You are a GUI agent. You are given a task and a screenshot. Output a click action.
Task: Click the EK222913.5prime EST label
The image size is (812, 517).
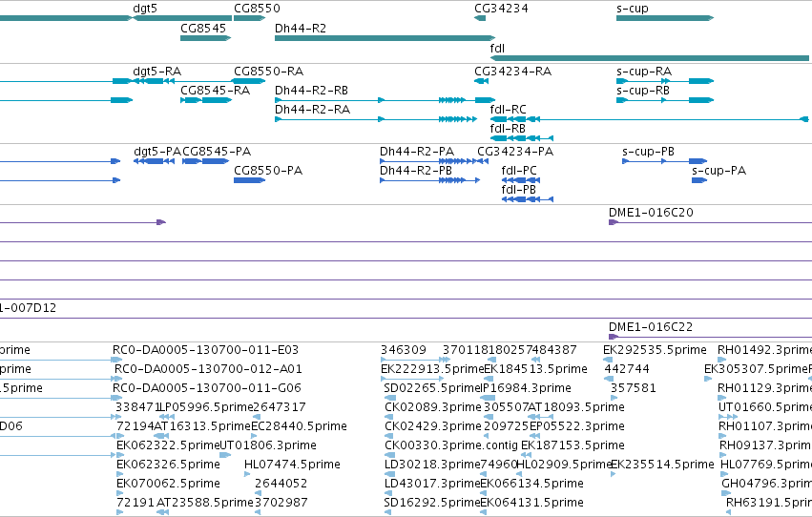click(x=432, y=368)
